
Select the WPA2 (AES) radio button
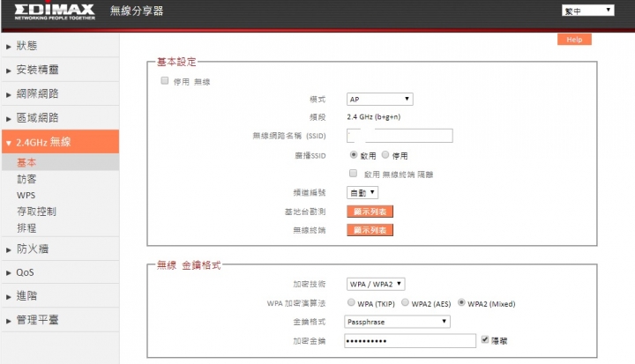click(x=405, y=302)
